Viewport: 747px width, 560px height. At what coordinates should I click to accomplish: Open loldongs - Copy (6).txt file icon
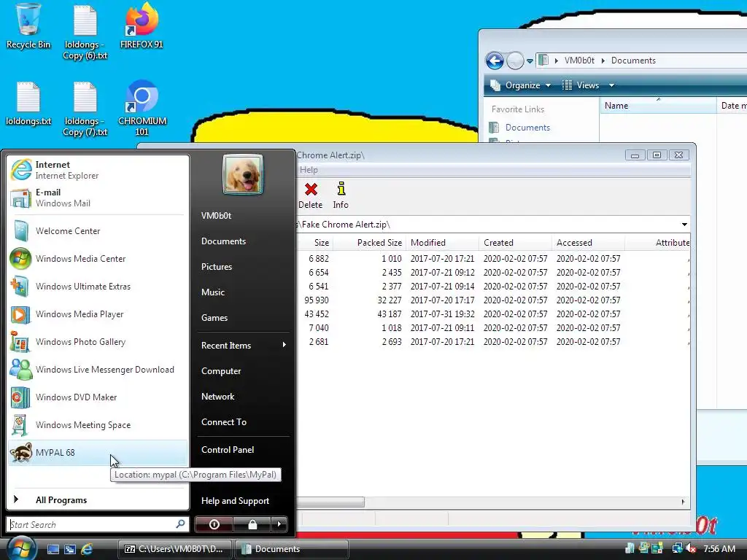pyautogui.click(x=85, y=32)
